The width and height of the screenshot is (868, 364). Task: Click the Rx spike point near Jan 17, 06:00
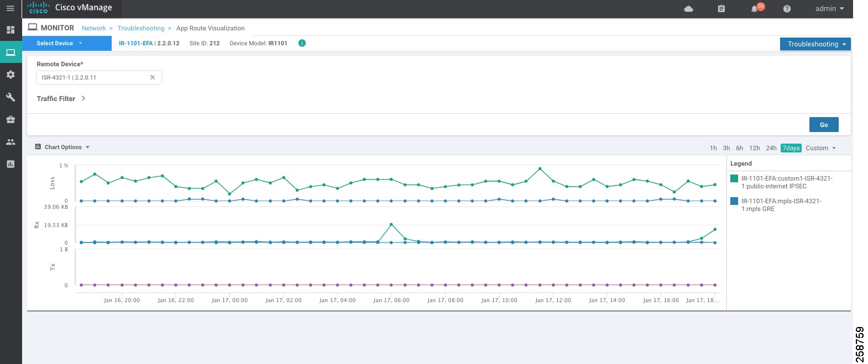(391, 224)
